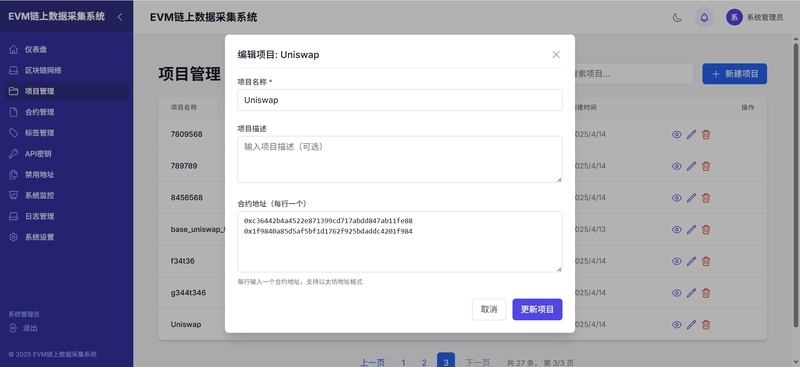This screenshot has width=800, height=367.
Task: Click the 7809568 project name cell
Action: coord(186,134)
